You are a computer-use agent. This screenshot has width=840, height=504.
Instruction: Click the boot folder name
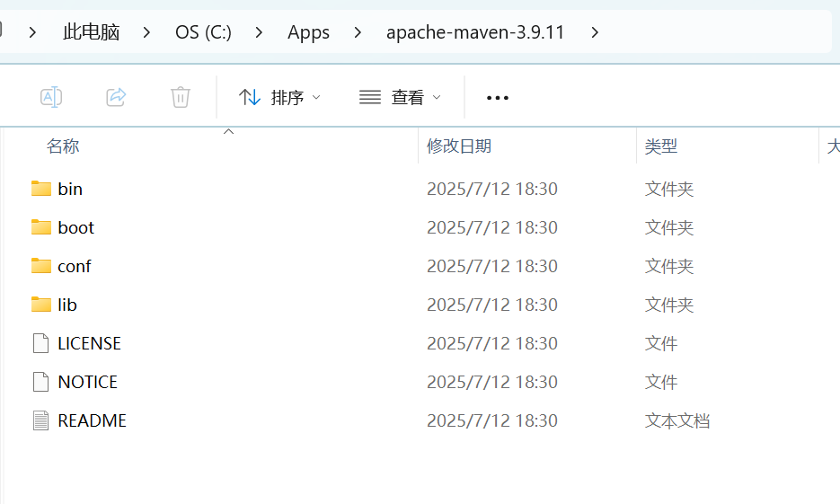76,227
